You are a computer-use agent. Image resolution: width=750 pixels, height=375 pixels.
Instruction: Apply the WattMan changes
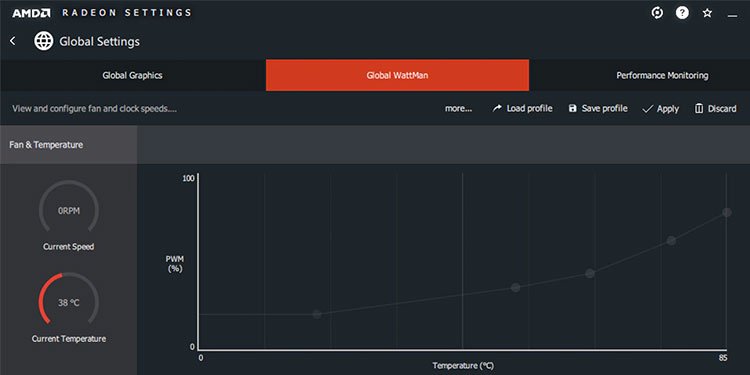click(x=661, y=109)
